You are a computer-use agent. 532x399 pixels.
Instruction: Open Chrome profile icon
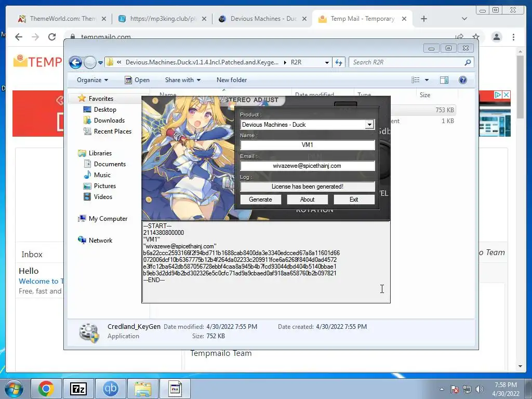497,37
